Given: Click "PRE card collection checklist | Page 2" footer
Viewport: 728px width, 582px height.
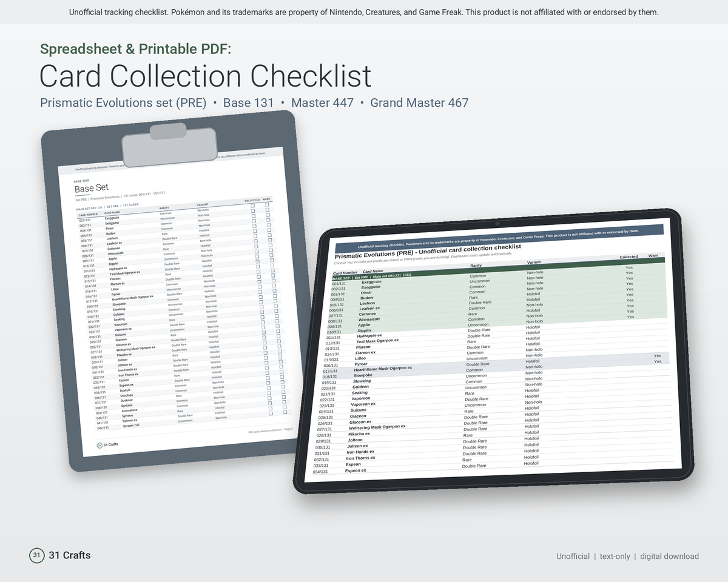Looking at the screenshot, I should (270, 430).
